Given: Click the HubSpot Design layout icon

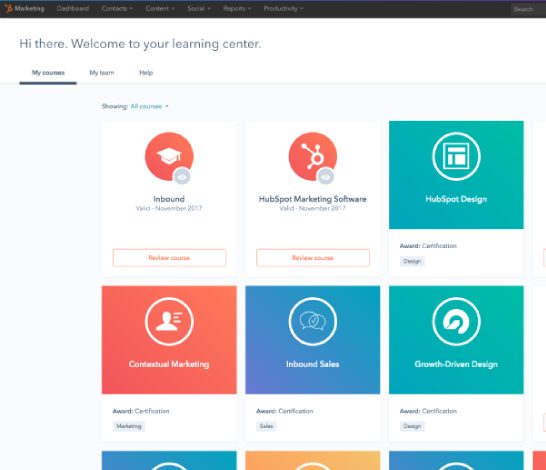Looking at the screenshot, I should click(x=456, y=156).
